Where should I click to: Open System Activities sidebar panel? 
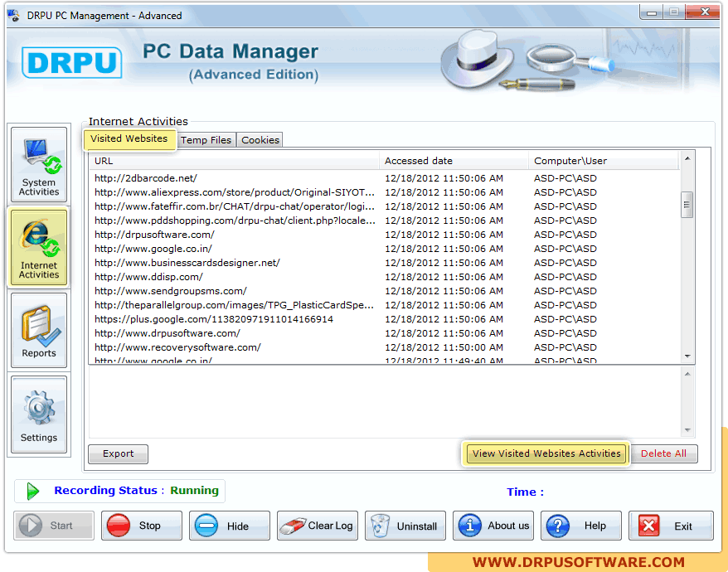click(x=39, y=164)
